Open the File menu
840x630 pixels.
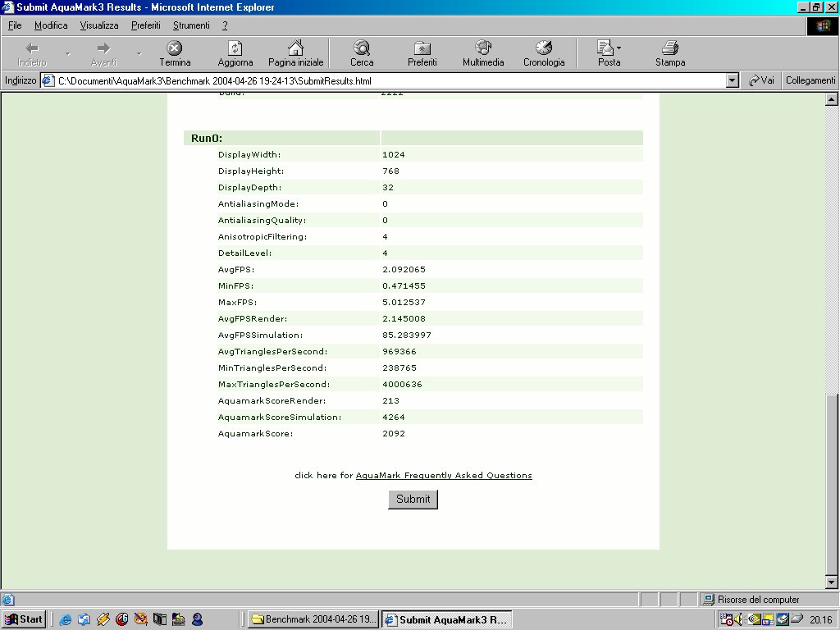pyautogui.click(x=15, y=25)
